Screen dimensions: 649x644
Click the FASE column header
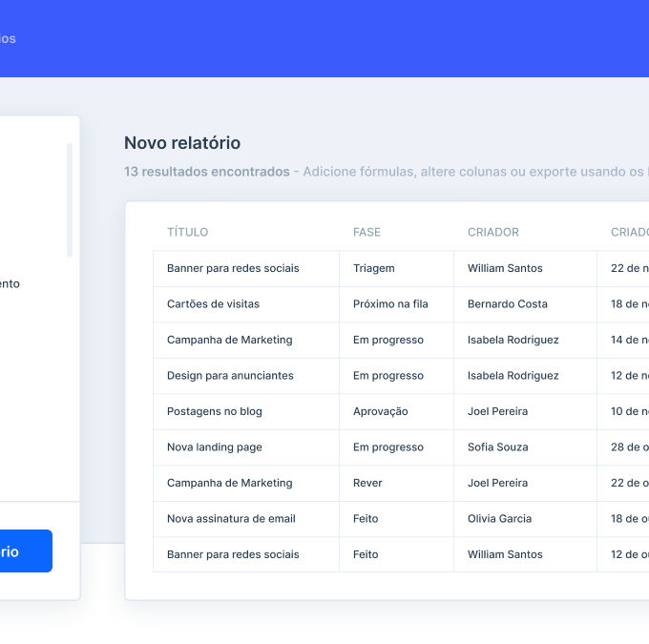coord(366,232)
